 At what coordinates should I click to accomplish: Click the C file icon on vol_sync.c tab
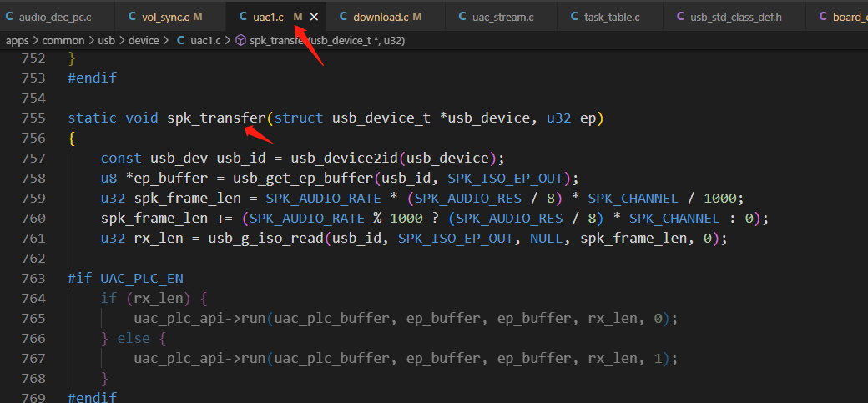(132, 17)
